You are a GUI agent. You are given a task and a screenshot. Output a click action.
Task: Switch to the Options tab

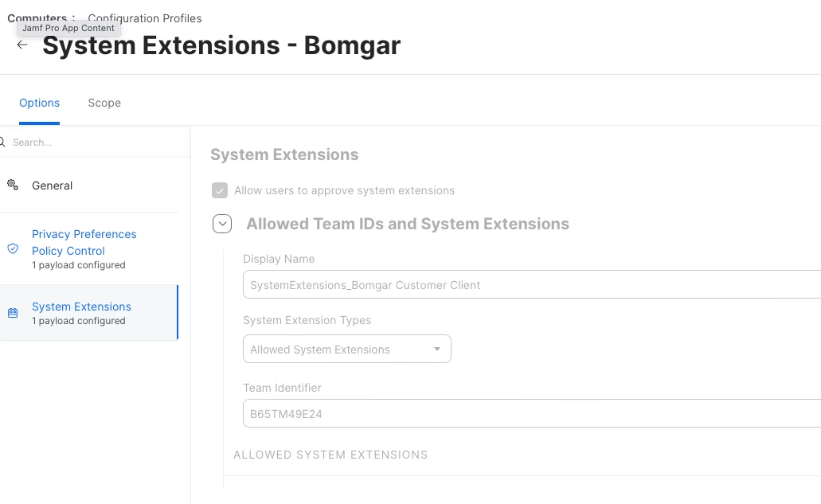tap(39, 103)
